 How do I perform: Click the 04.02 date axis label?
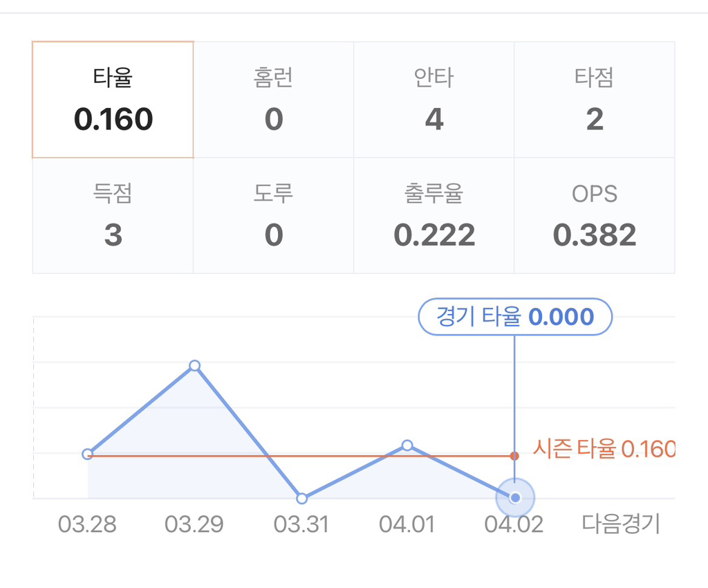514,524
